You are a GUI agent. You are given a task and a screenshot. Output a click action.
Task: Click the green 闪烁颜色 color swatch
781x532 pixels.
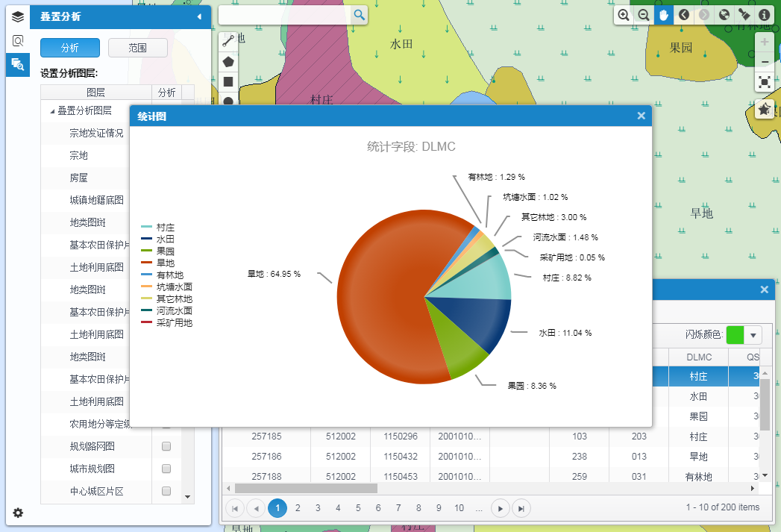click(x=735, y=335)
